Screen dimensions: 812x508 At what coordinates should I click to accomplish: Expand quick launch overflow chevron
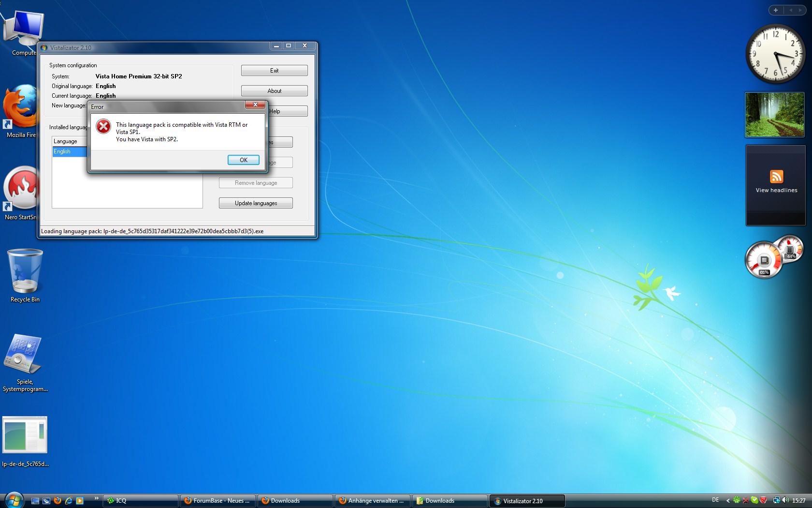click(x=96, y=498)
